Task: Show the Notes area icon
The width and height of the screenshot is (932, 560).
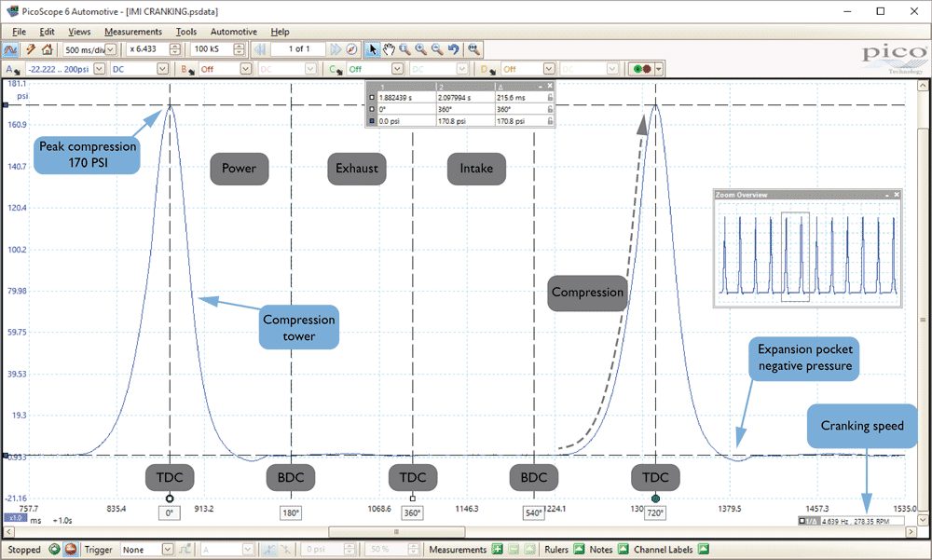Action: [623, 550]
